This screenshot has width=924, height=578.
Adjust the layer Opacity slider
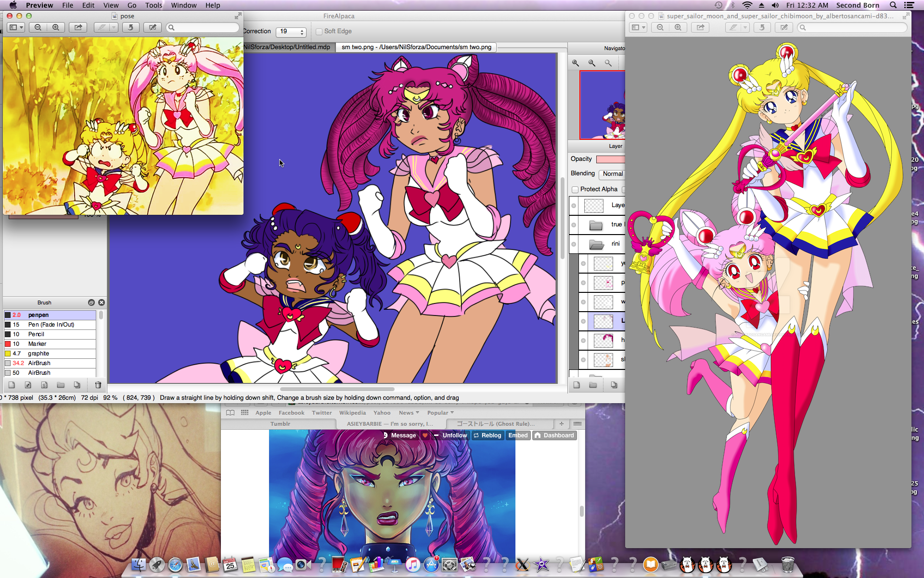click(x=610, y=159)
